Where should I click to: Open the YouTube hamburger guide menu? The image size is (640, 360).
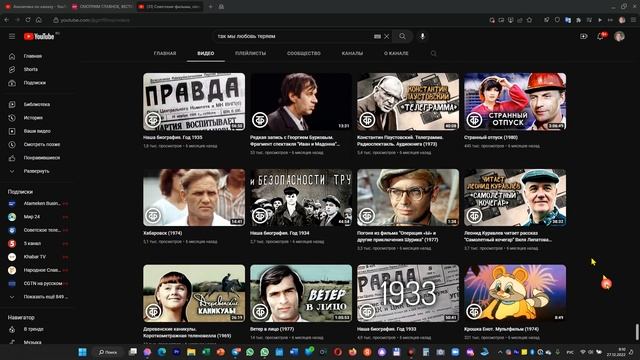tap(12, 36)
